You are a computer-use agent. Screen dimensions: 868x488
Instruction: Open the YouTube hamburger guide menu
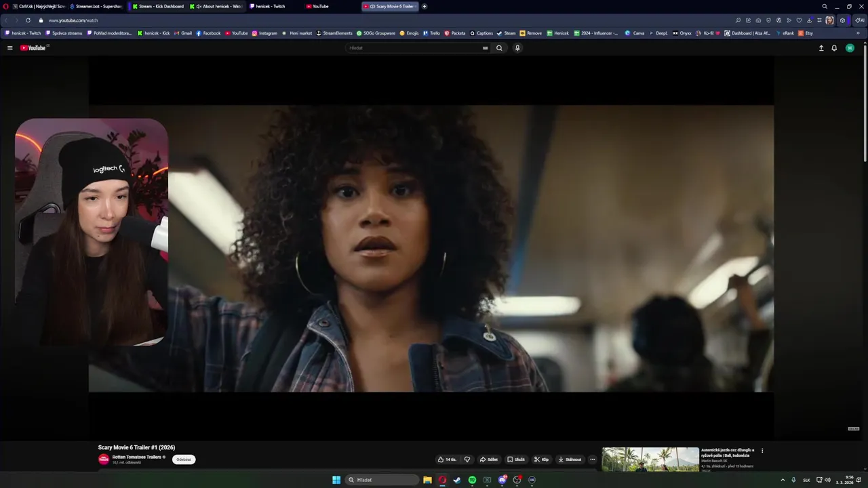click(x=9, y=48)
